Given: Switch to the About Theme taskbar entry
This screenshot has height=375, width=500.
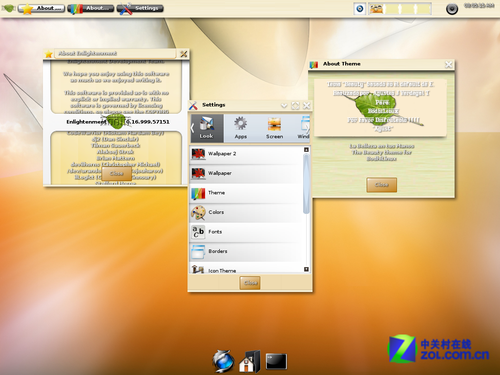Looking at the screenshot, I should click(x=91, y=8).
